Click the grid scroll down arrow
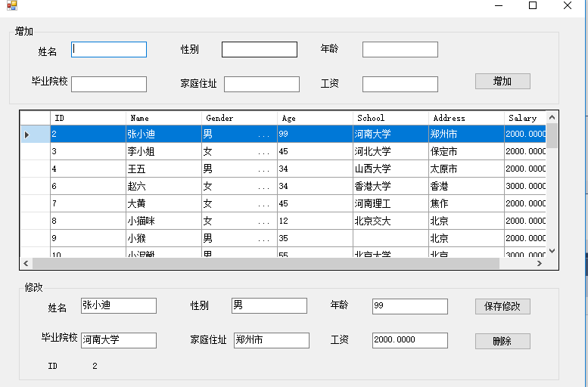This screenshot has width=588, height=387. coord(552,251)
